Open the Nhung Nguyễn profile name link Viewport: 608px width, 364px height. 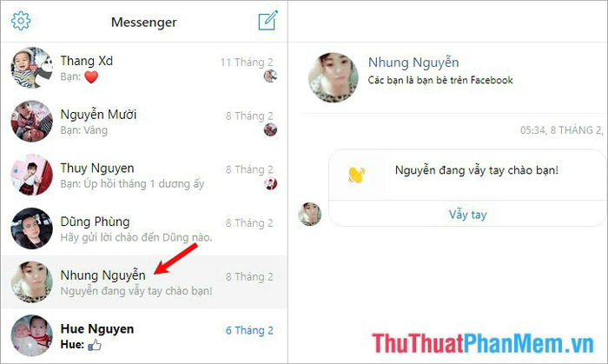413,62
